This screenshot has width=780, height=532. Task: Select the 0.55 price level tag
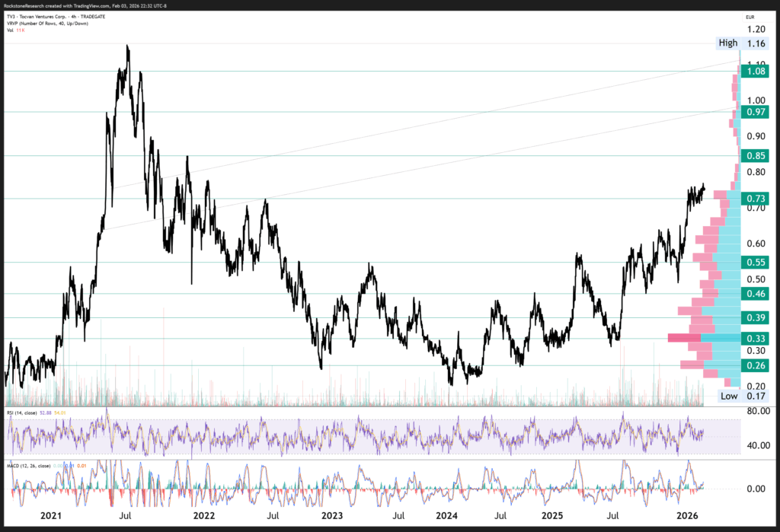[756, 263]
